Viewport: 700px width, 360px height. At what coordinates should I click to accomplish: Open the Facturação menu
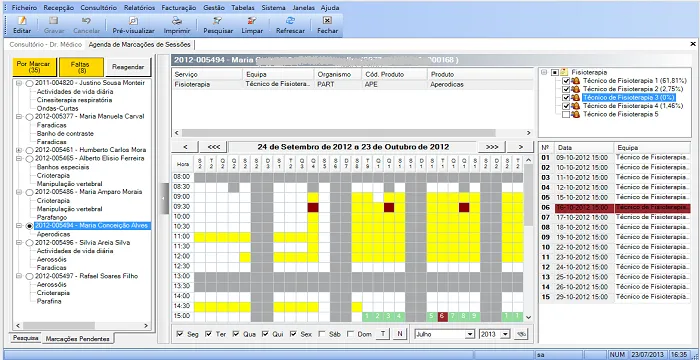[179, 8]
